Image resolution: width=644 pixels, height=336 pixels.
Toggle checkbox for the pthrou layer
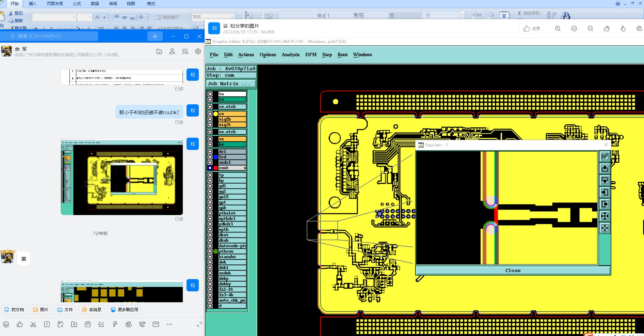pos(210,251)
